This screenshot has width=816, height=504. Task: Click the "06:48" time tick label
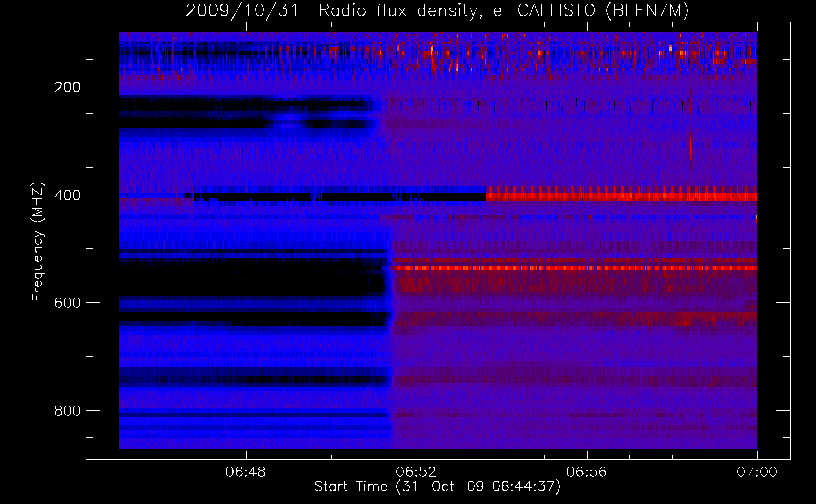click(x=246, y=472)
